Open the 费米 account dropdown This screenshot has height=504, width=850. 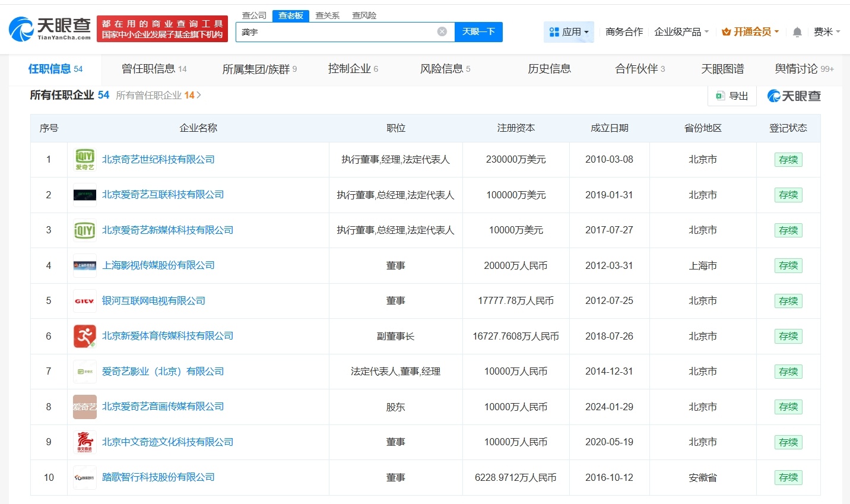[x=827, y=31]
